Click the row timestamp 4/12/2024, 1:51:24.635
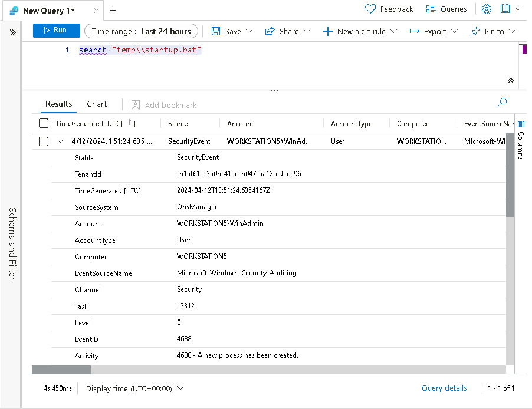The image size is (532, 409). click(111, 141)
